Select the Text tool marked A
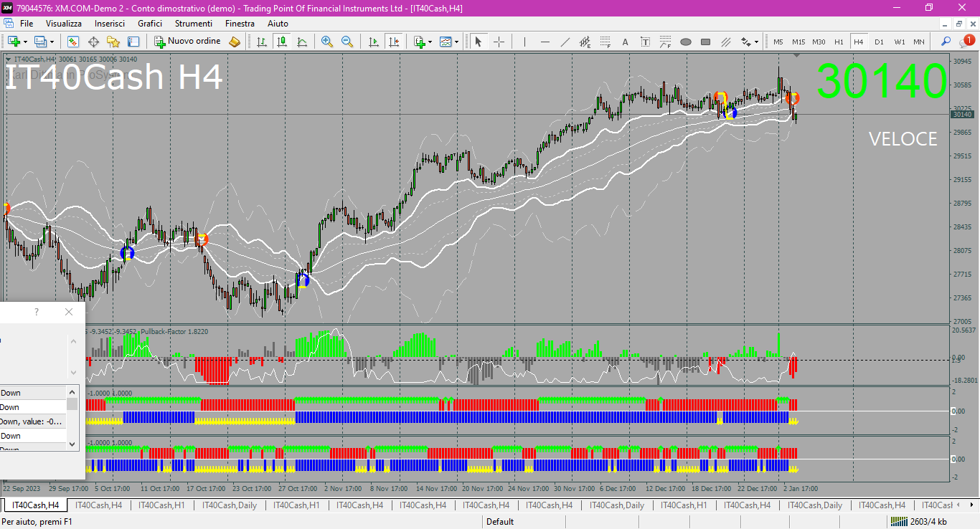980x529 pixels. (625, 42)
